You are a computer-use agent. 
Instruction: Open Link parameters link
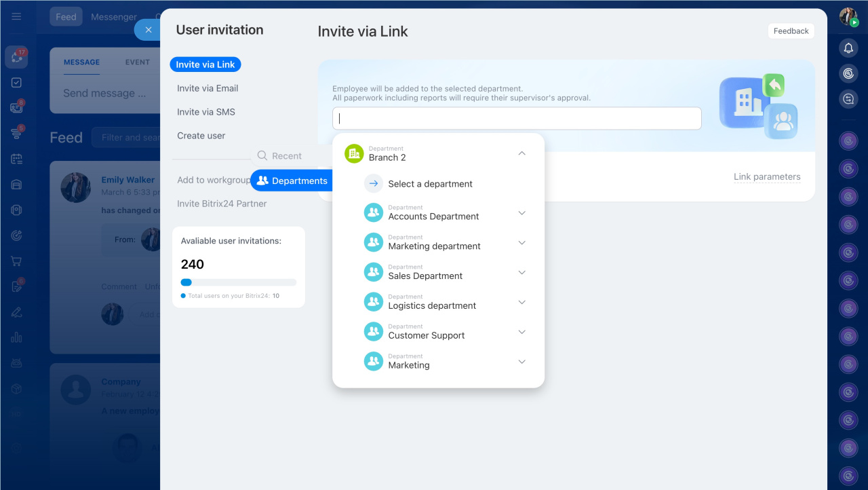click(767, 177)
